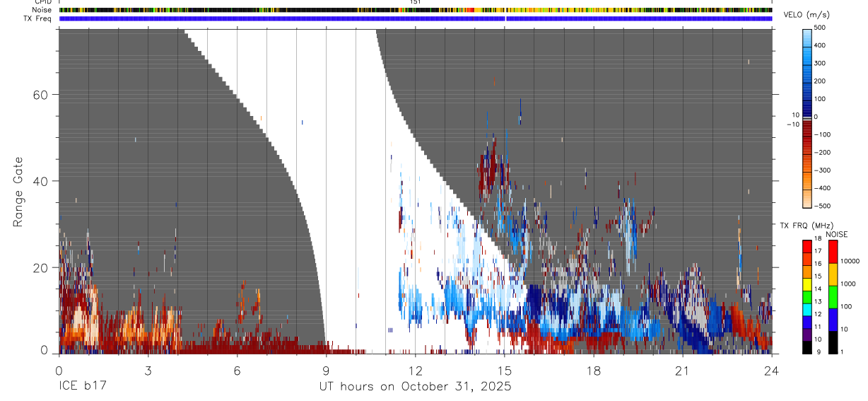This screenshot has height=401, width=868.
Task: Click the -500 tick on velocity colorbar
Action: pyautogui.click(x=822, y=207)
